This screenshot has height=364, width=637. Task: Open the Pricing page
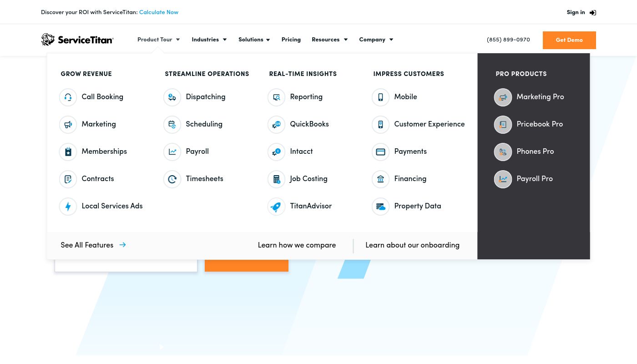pyautogui.click(x=291, y=40)
